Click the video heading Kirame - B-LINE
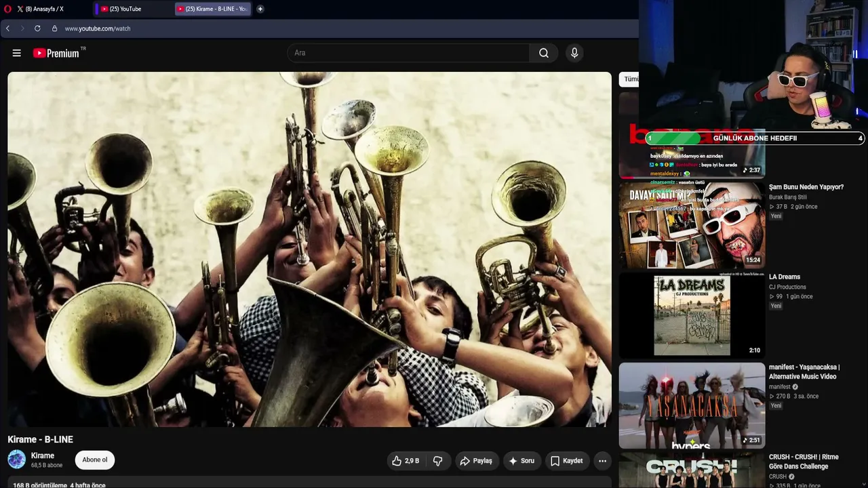The image size is (868, 488). [x=41, y=439]
